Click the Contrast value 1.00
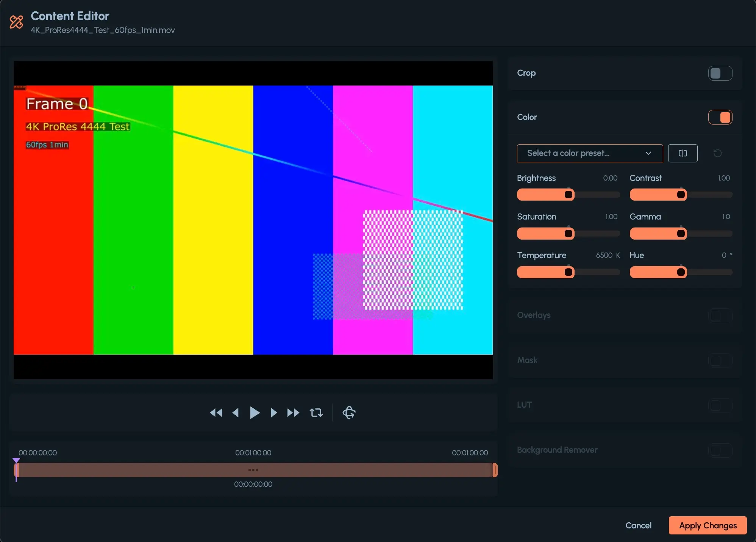Viewport: 756px width, 542px height. 724,178
